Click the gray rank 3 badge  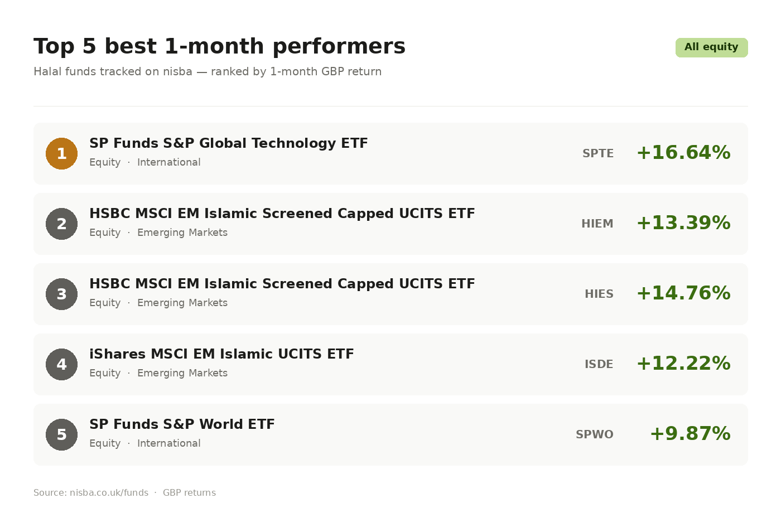pyautogui.click(x=61, y=294)
